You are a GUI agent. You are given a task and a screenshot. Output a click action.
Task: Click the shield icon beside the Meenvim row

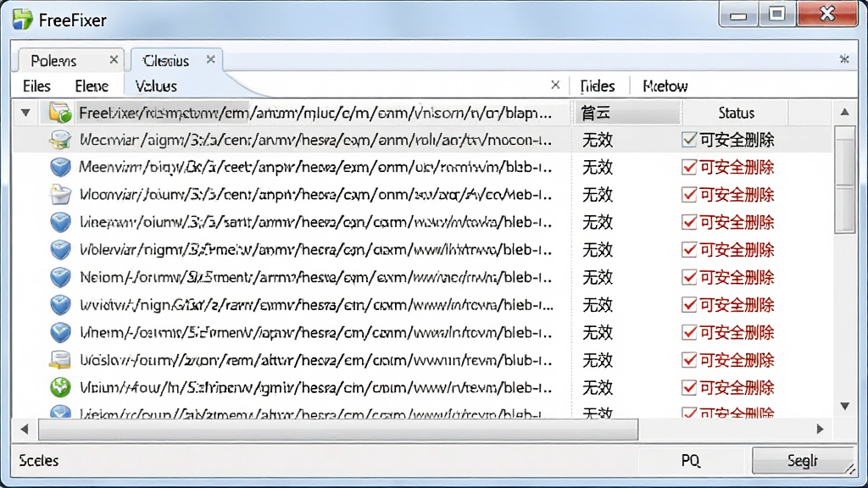click(60, 167)
